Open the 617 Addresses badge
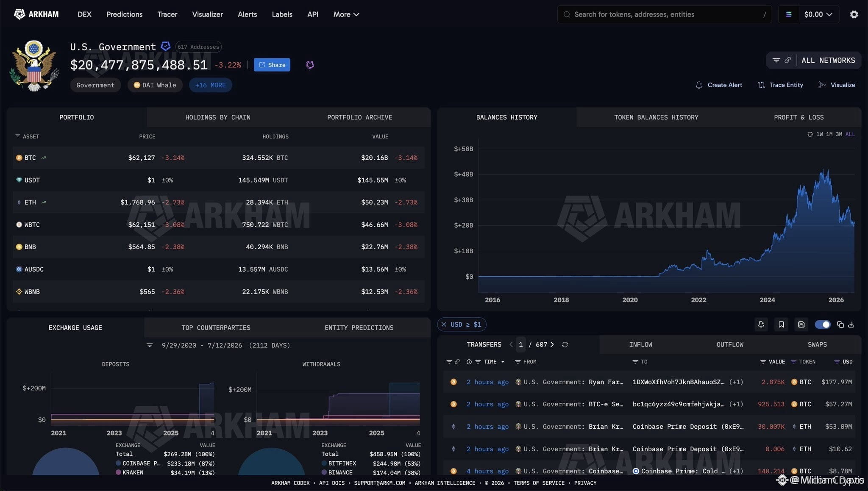The image size is (868, 491). point(198,47)
